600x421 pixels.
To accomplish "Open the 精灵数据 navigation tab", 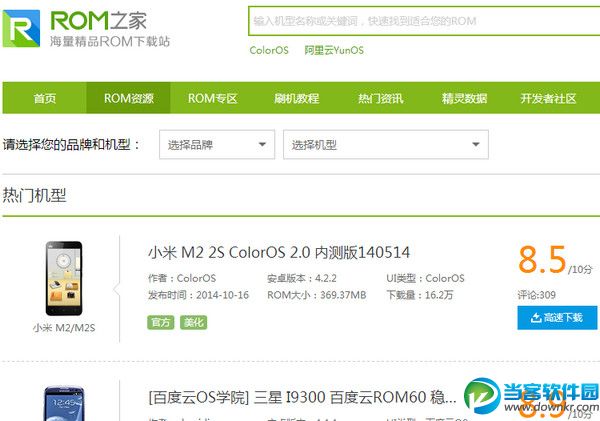I will tap(464, 98).
